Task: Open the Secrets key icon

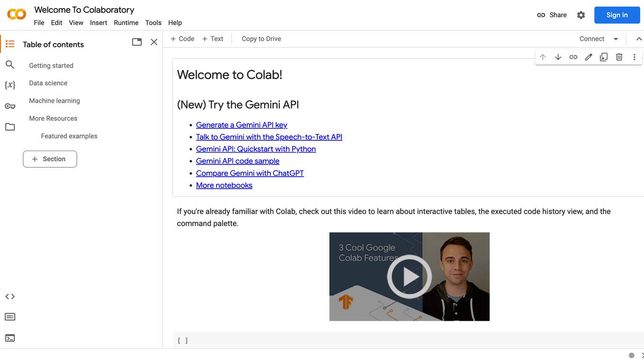Action: (10, 106)
